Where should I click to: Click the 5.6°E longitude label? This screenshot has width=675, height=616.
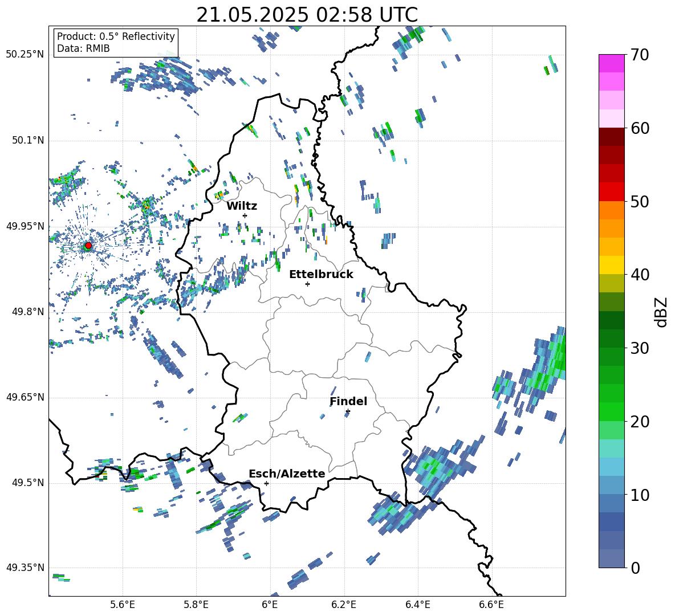[123, 605]
